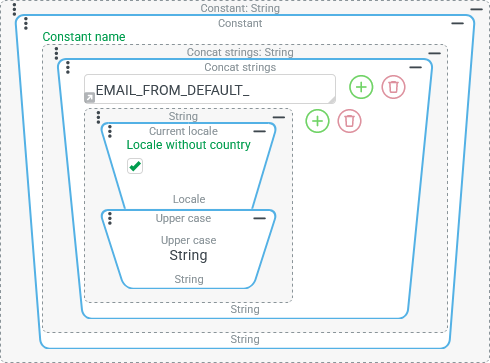Add item after EMAIL_FROM_DEFAULT_ with green plus
This screenshot has width=490, height=363.
(361, 87)
